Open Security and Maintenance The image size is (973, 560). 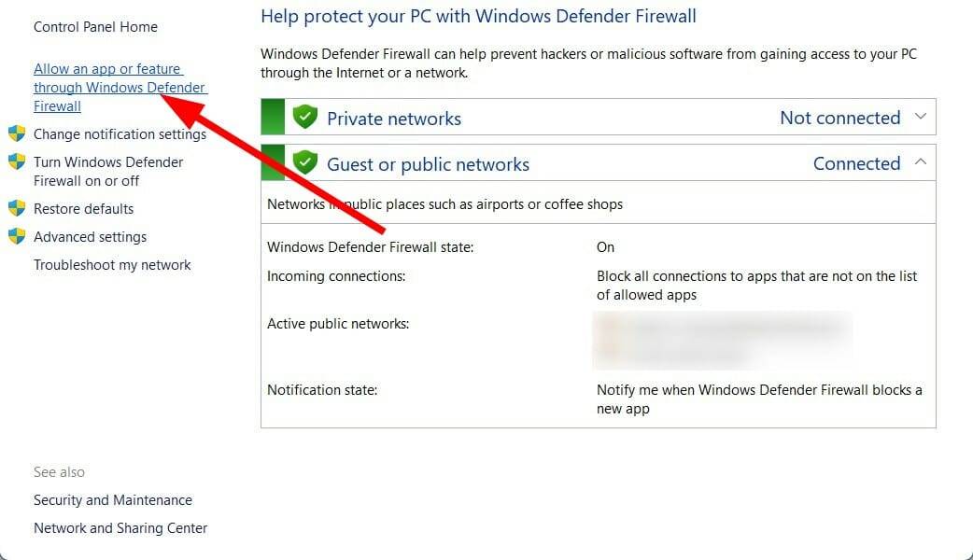point(112,500)
